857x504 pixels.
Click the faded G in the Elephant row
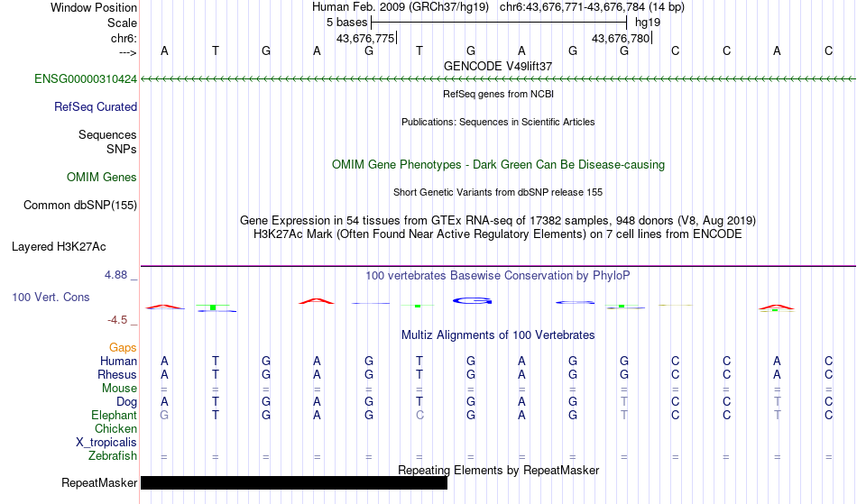(x=164, y=416)
